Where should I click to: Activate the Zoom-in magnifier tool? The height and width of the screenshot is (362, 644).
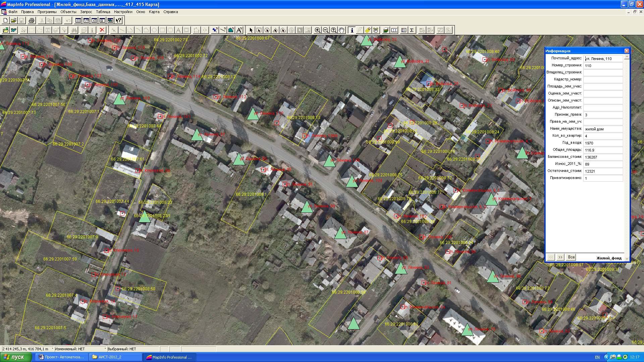[x=317, y=30]
